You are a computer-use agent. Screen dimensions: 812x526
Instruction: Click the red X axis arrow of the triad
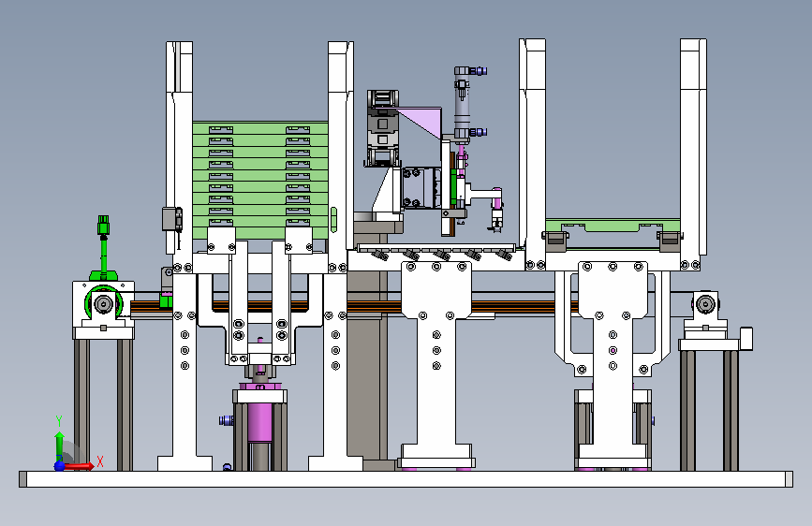[x=79, y=466]
